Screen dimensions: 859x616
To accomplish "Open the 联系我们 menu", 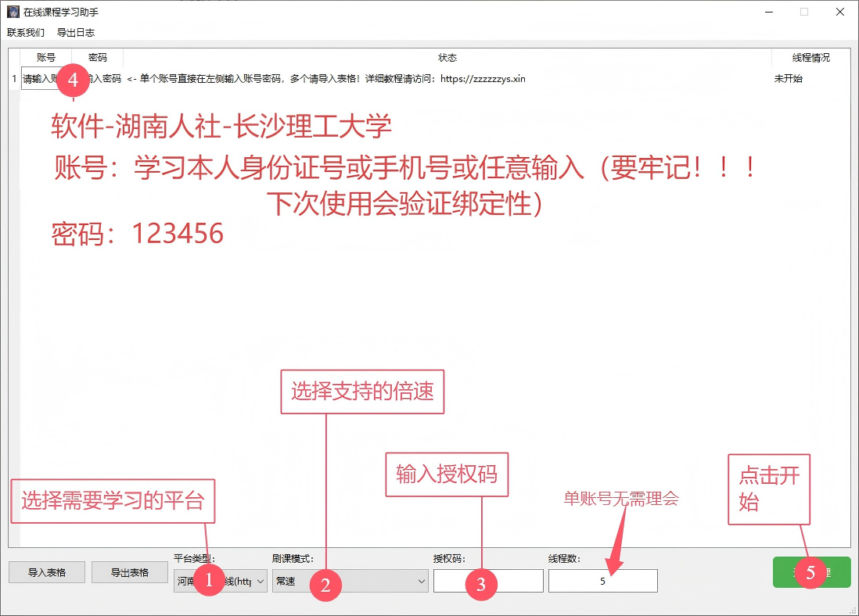I will pyautogui.click(x=26, y=33).
